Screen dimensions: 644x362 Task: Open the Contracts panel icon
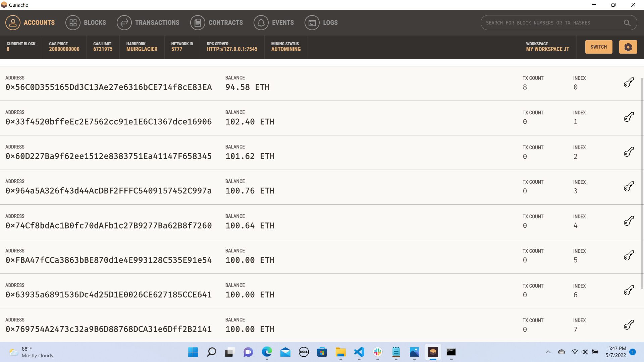pos(198,22)
